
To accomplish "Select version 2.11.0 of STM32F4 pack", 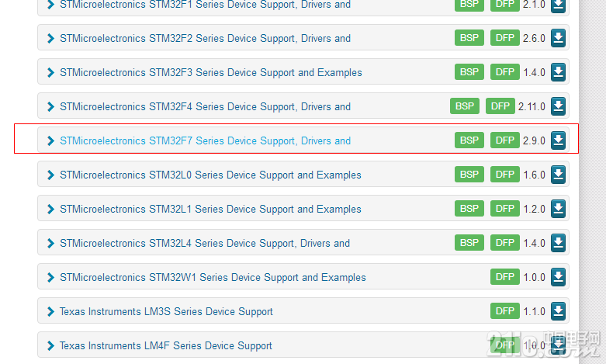I will pos(532,106).
